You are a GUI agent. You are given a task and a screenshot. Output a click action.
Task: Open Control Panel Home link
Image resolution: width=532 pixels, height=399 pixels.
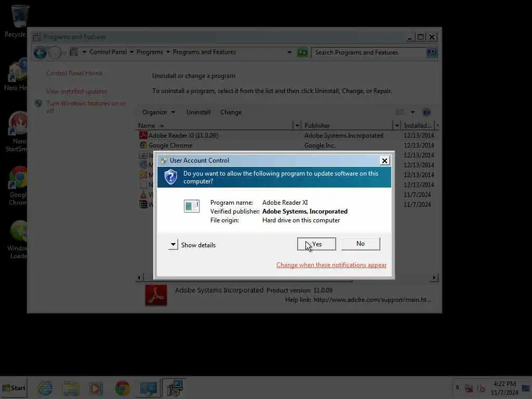(x=74, y=73)
